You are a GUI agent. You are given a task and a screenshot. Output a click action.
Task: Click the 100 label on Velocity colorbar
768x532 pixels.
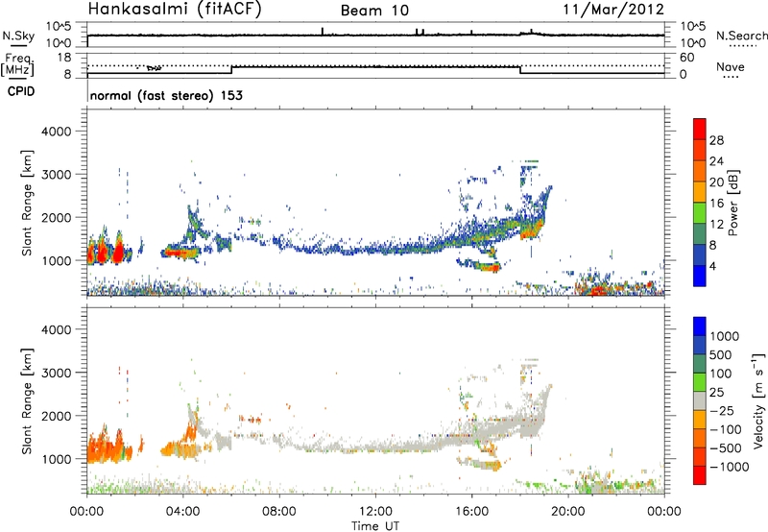(723, 374)
